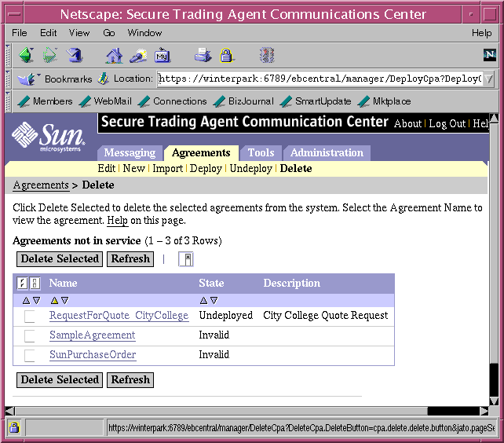Sort selection column ascending triangle

26,301
